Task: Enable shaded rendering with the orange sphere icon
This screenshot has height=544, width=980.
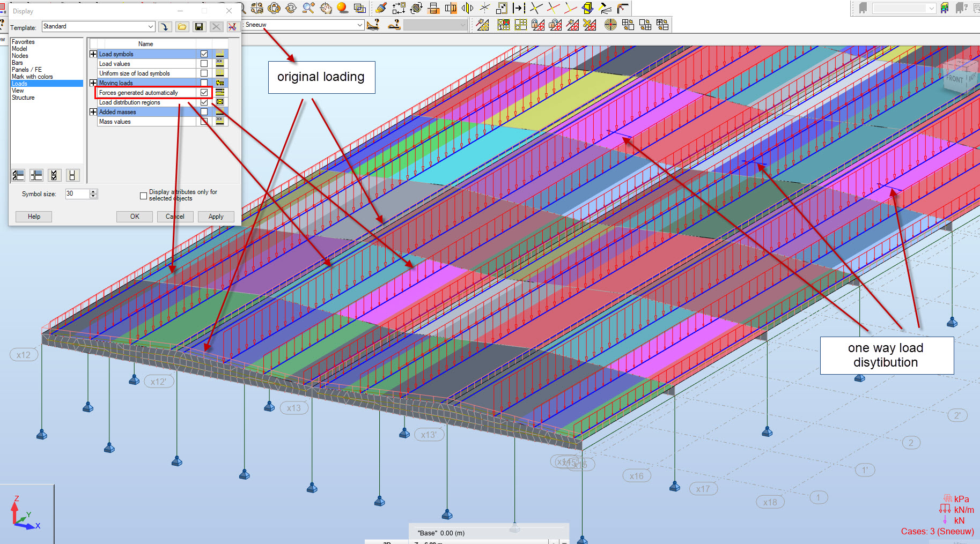Action: pyautogui.click(x=341, y=8)
